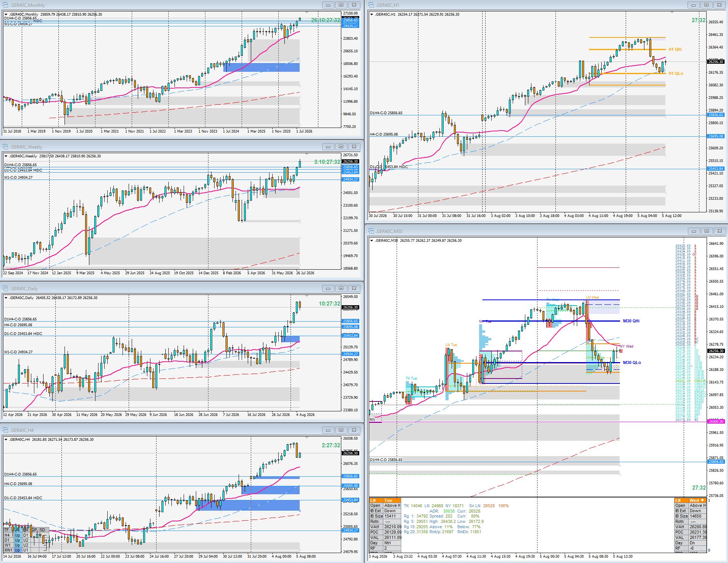
Task: Expand the Weekly chart symbol dropdown triangle
Action: coord(6,156)
